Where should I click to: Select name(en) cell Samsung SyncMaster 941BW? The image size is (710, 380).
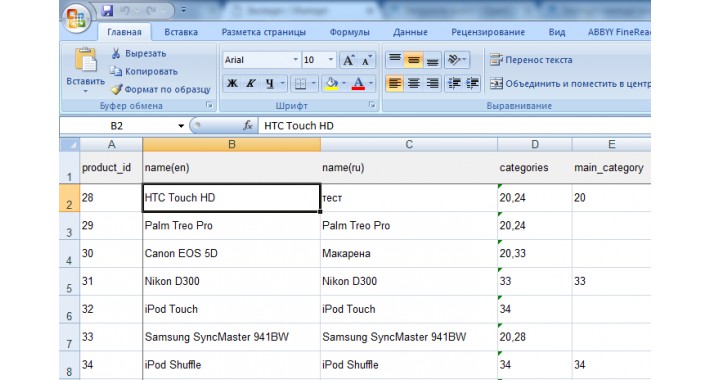tap(231, 337)
